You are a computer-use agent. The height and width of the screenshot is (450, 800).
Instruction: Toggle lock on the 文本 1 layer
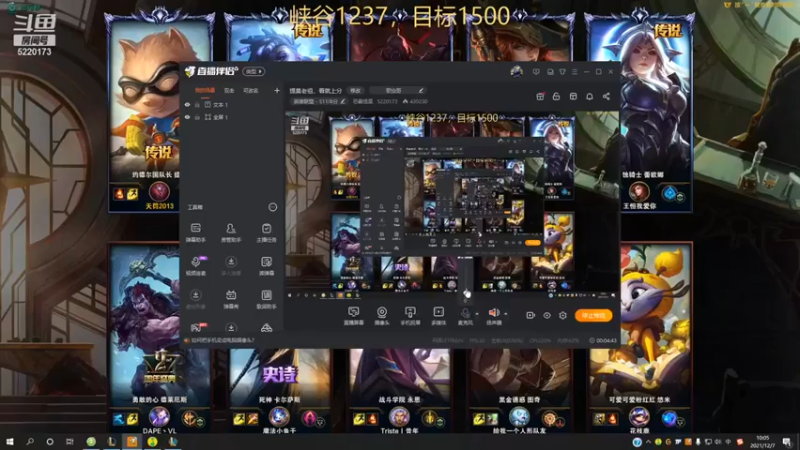click(197, 105)
